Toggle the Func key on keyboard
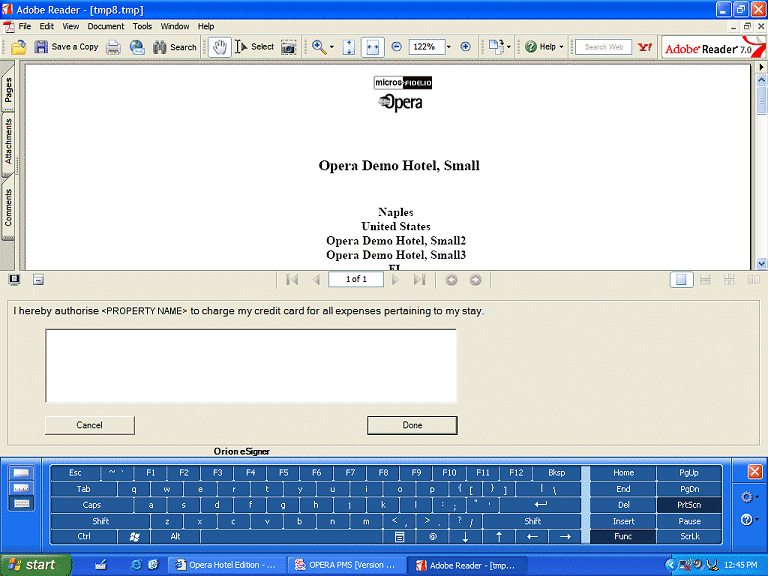The height and width of the screenshot is (576, 768). [x=623, y=537]
